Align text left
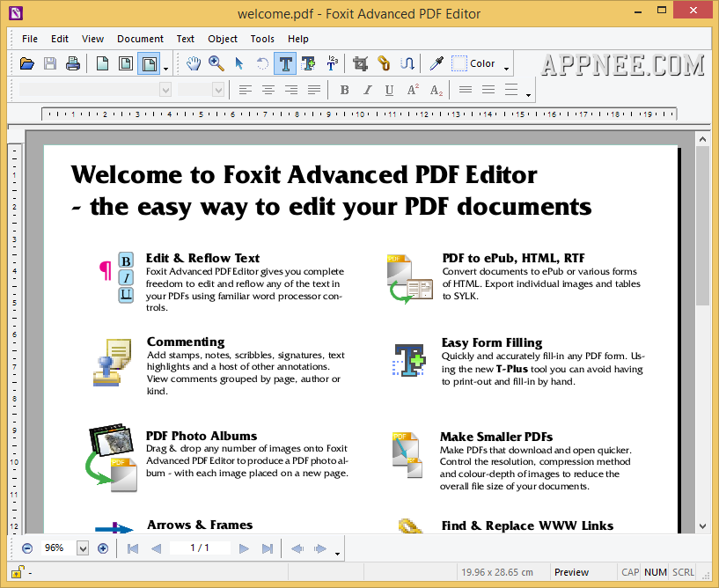Image resolution: width=719 pixels, height=588 pixels. pos(246,90)
